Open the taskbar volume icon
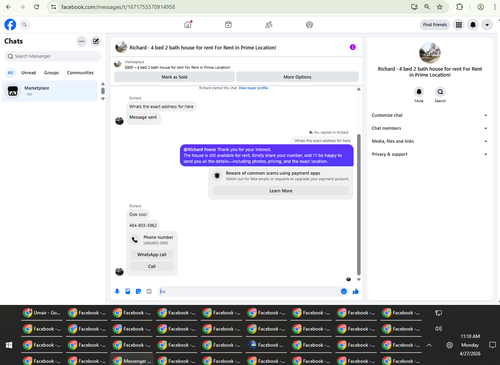The height and width of the screenshot is (365, 500). coord(438,329)
